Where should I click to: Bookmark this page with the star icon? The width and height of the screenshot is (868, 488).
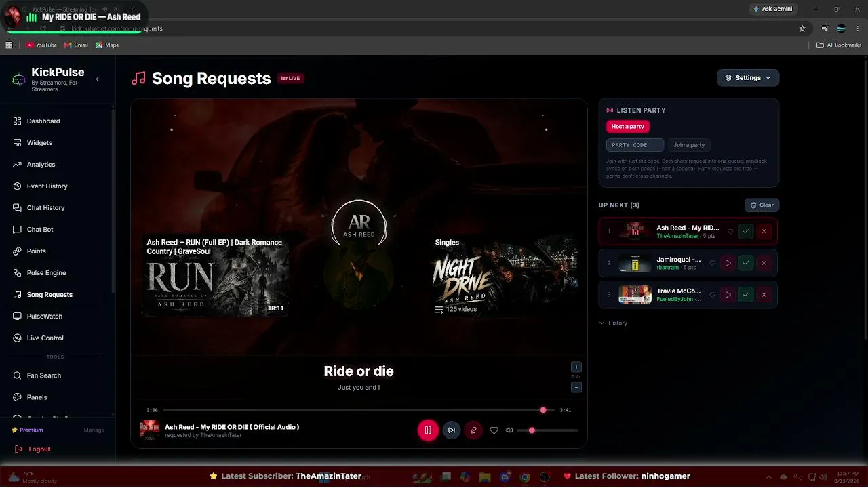[802, 28]
